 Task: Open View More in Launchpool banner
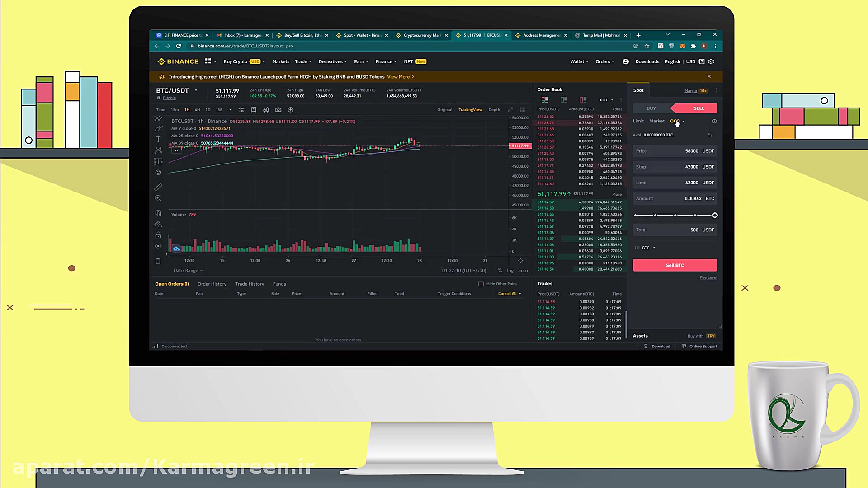(x=401, y=77)
